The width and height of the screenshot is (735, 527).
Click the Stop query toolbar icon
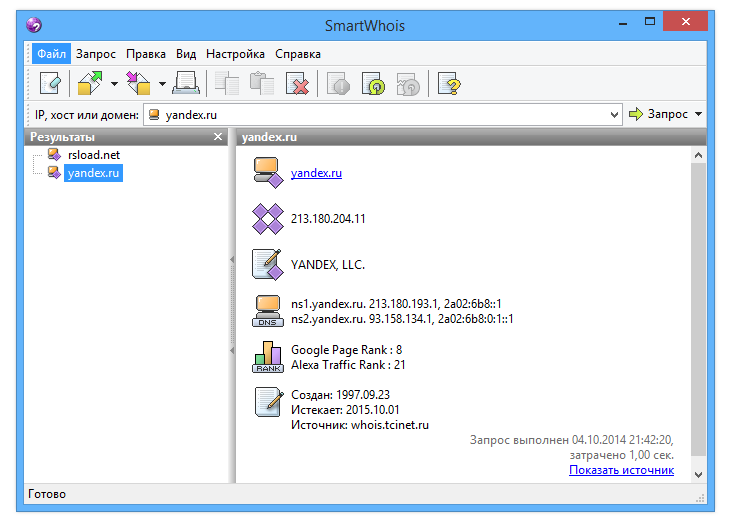(338, 83)
